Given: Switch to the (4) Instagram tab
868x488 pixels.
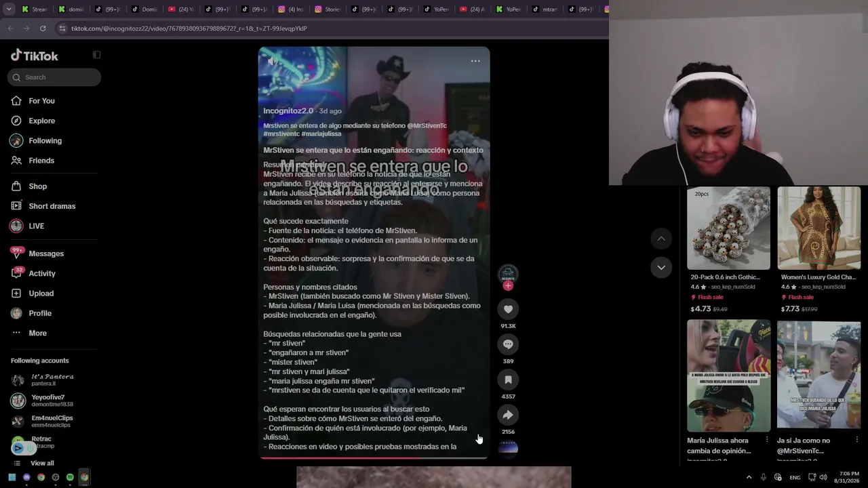Looking at the screenshot, I should 290,9.
